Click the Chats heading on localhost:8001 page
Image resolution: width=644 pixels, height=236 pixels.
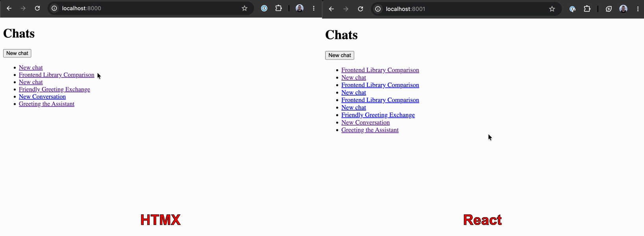(341, 35)
